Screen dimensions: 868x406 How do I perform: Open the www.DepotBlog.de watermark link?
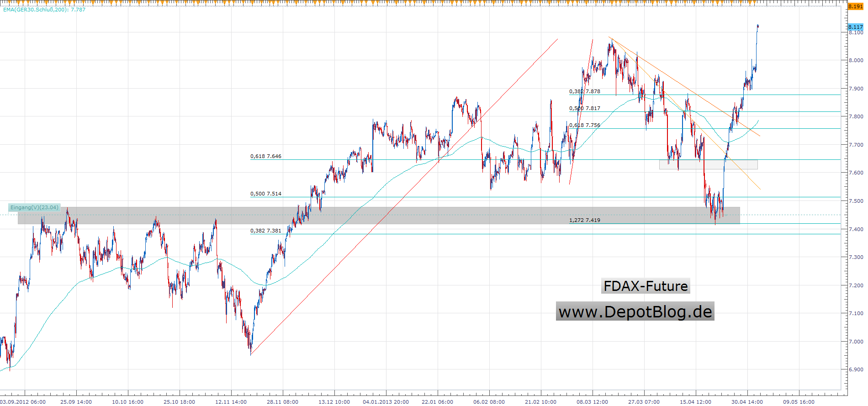coord(635,311)
